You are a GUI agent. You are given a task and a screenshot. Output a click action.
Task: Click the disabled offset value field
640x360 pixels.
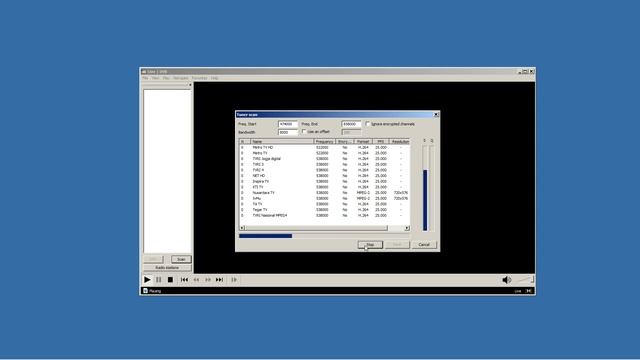pos(351,132)
